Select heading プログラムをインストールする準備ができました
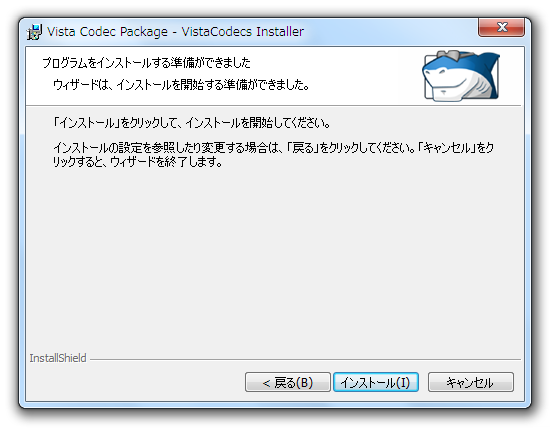 146,63
